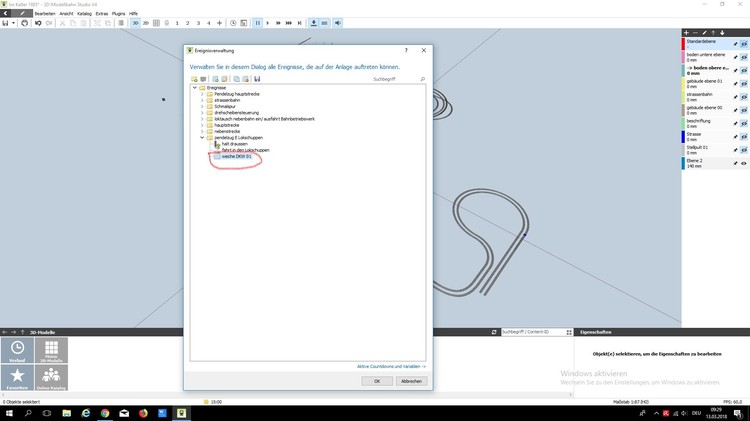Image resolution: width=750 pixels, height=421 pixels.
Task: Expand the loktausch nebenbahn folder
Action: click(202, 119)
